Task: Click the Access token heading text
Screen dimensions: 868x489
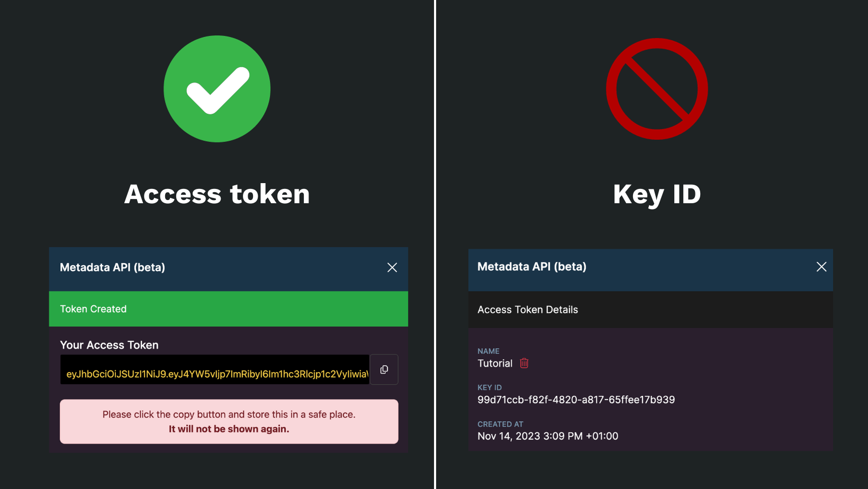Action: pyautogui.click(x=216, y=194)
